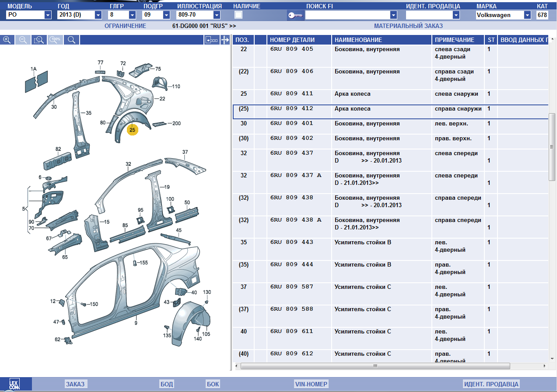
Task: Click the ОГРАНИЧЕНИЕ link
Action: pyautogui.click(x=125, y=26)
